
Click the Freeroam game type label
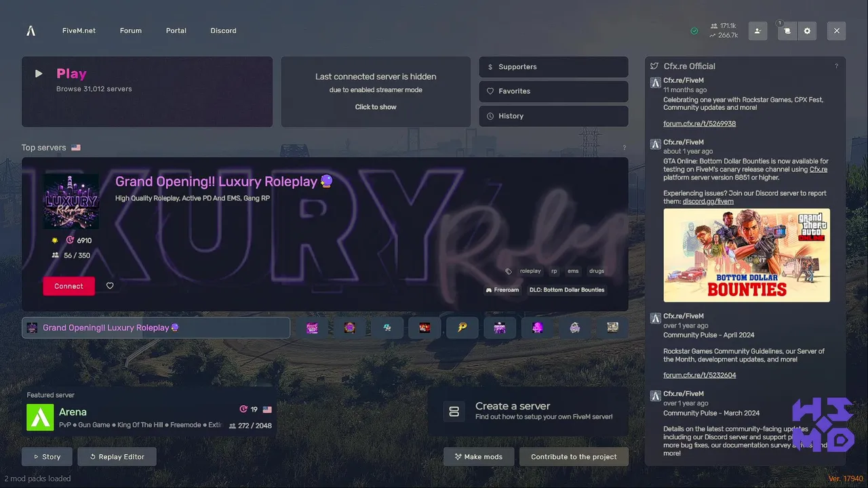coord(502,290)
